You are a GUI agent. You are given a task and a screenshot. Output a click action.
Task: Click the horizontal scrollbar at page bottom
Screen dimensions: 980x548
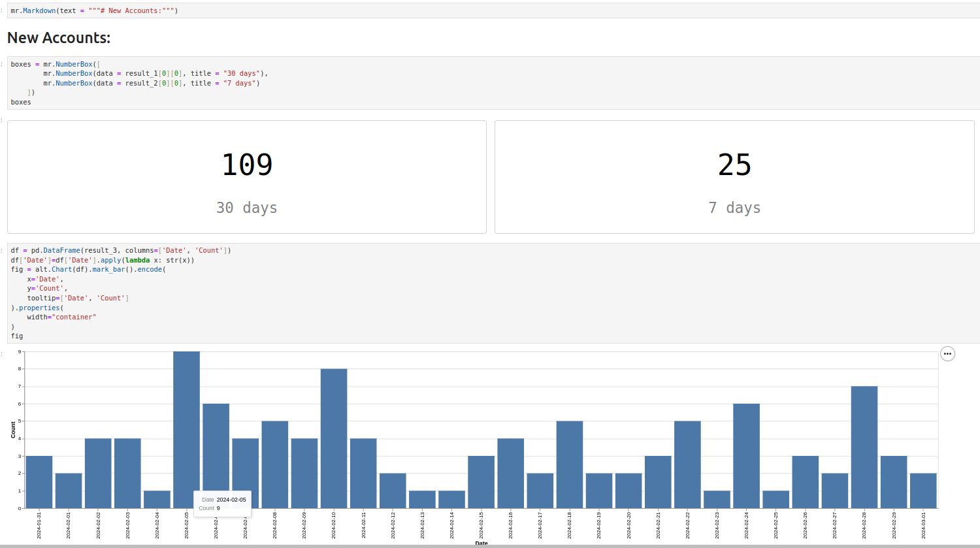pos(490,546)
